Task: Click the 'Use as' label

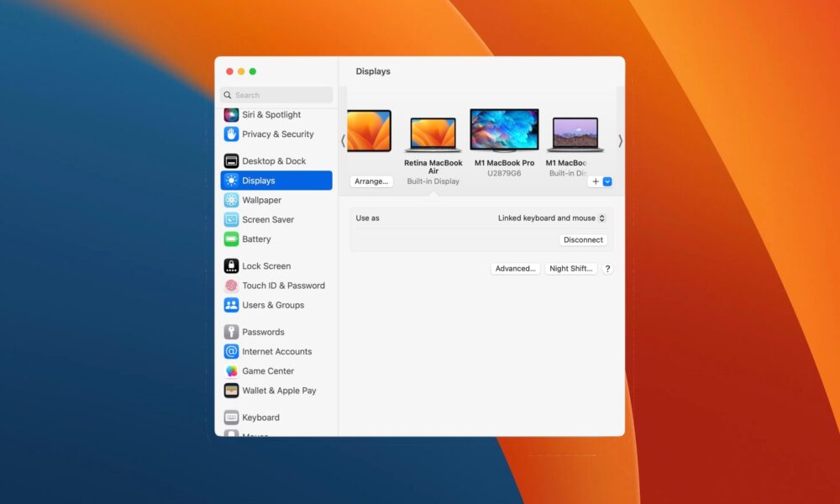Action: [368, 218]
